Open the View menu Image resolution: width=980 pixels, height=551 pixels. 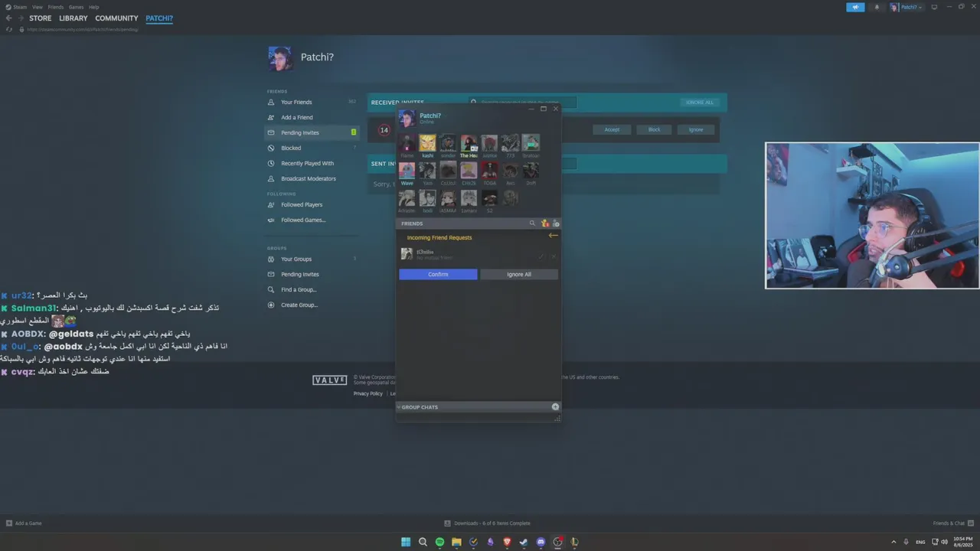tap(37, 7)
